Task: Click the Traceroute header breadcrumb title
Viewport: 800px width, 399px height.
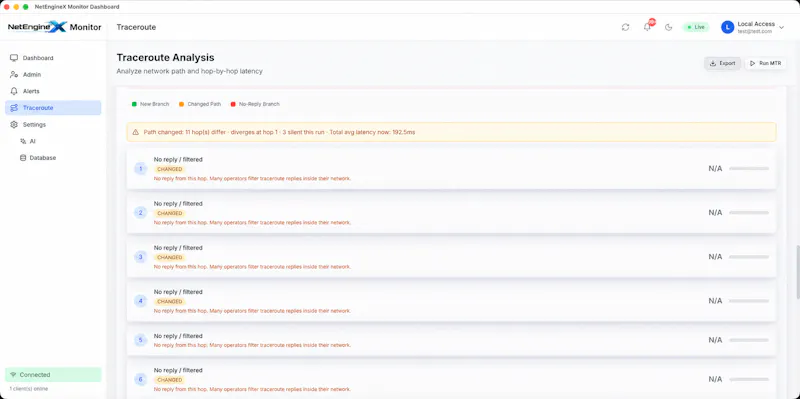Action: (x=136, y=27)
